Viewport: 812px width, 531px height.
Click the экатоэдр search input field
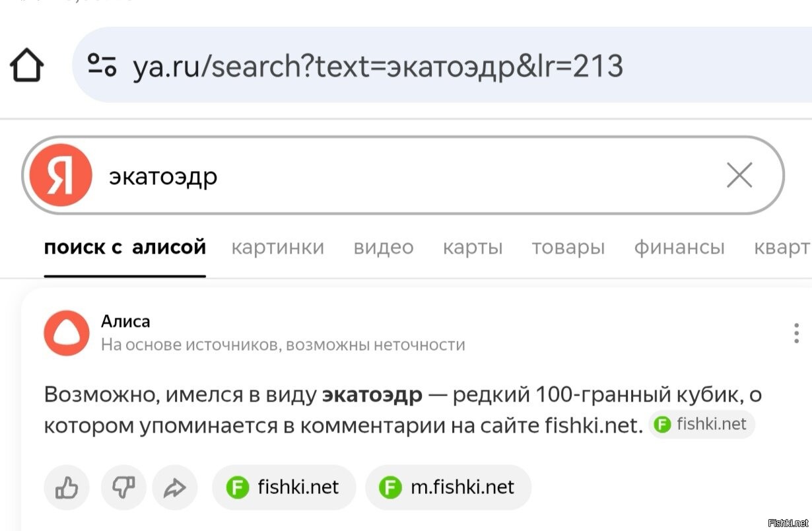tap(396, 176)
